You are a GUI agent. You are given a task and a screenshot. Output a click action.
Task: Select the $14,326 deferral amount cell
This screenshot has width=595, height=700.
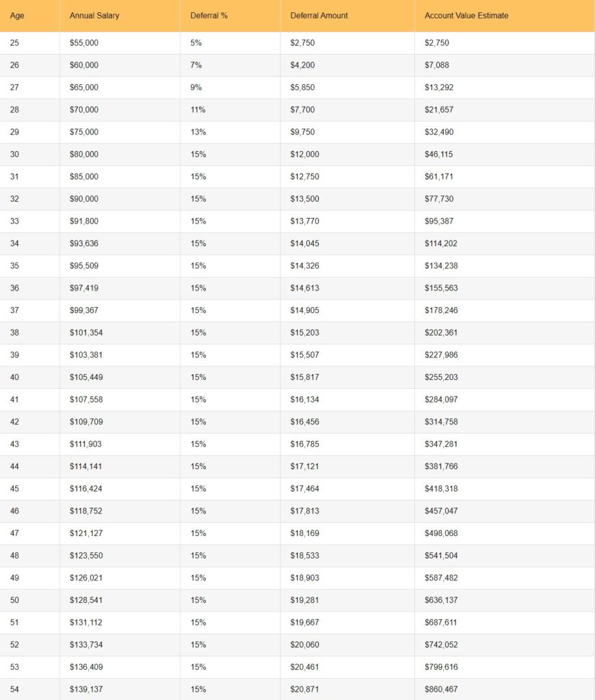[x=304, y=266]
